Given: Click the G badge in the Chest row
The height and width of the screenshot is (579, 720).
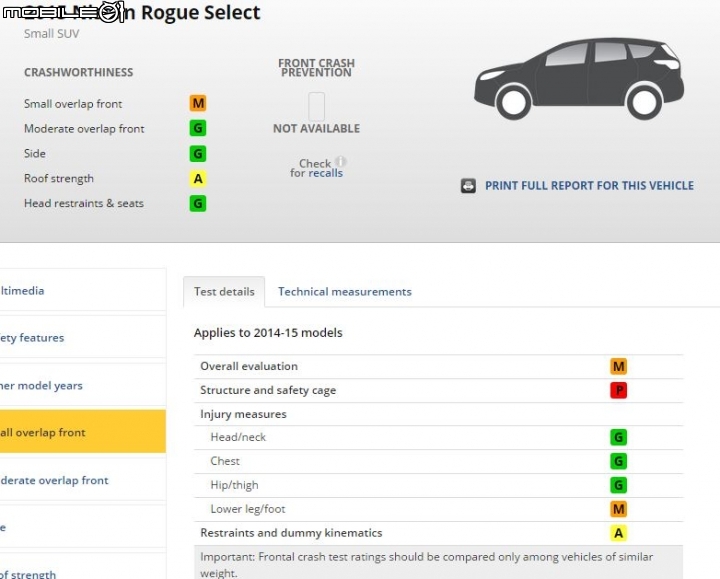Looking at the screenshot, I should click(619, 461).
